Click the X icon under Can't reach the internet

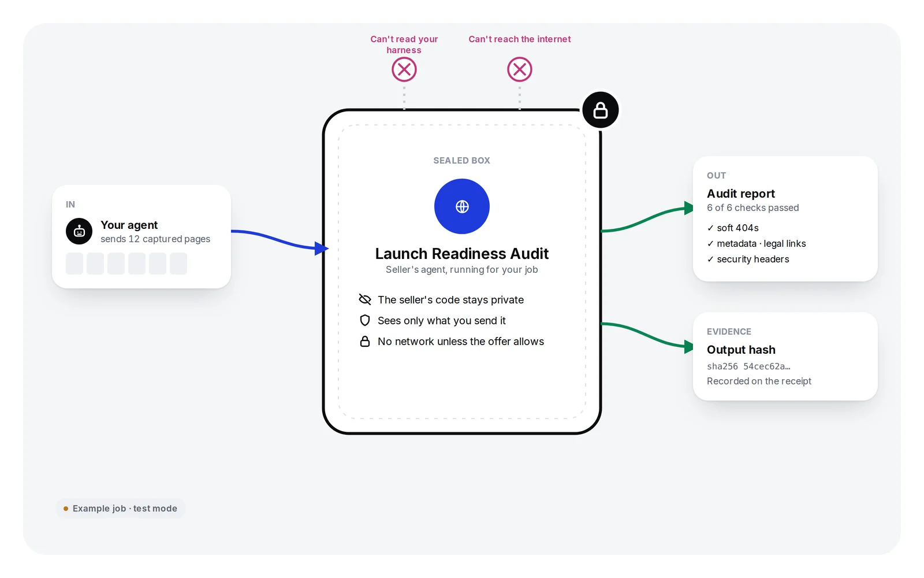(x=520, y=69)
